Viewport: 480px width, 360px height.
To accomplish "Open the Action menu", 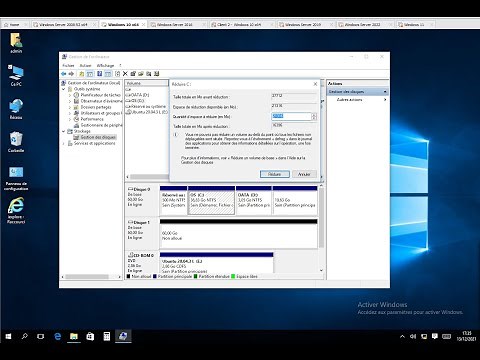I will [x=85, y=65].
